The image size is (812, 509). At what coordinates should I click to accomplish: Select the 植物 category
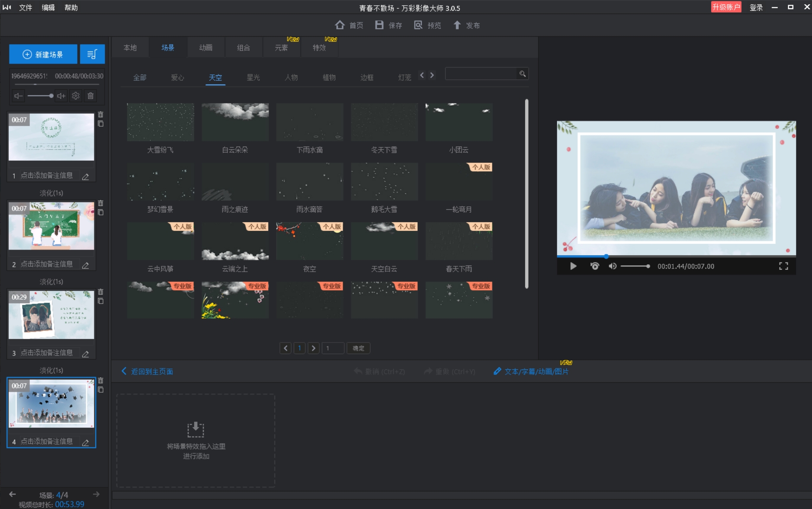[329, 77]
